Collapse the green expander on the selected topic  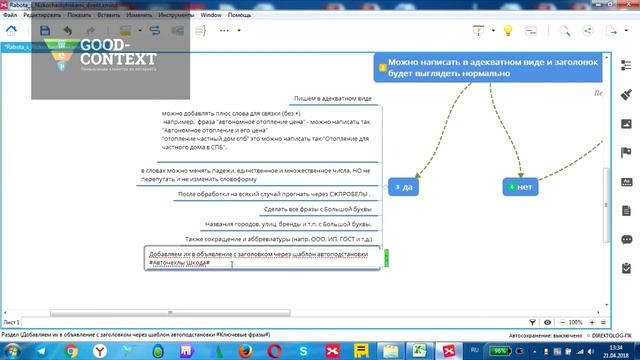[386, 258]
